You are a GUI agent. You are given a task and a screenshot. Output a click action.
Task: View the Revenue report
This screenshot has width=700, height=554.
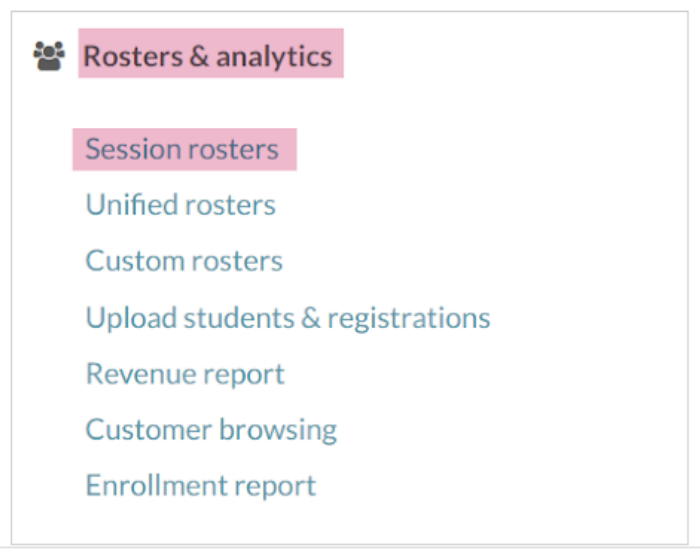pyautogui.click(x=185, y=374)
